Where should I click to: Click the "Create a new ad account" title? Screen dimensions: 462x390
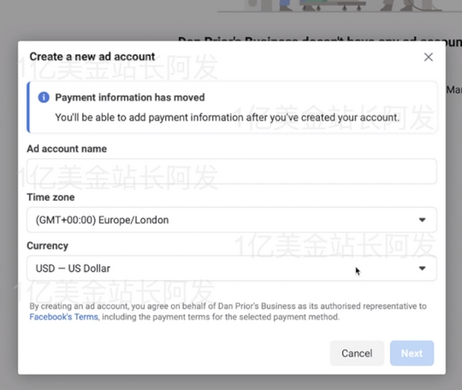[x=92, y=57]
